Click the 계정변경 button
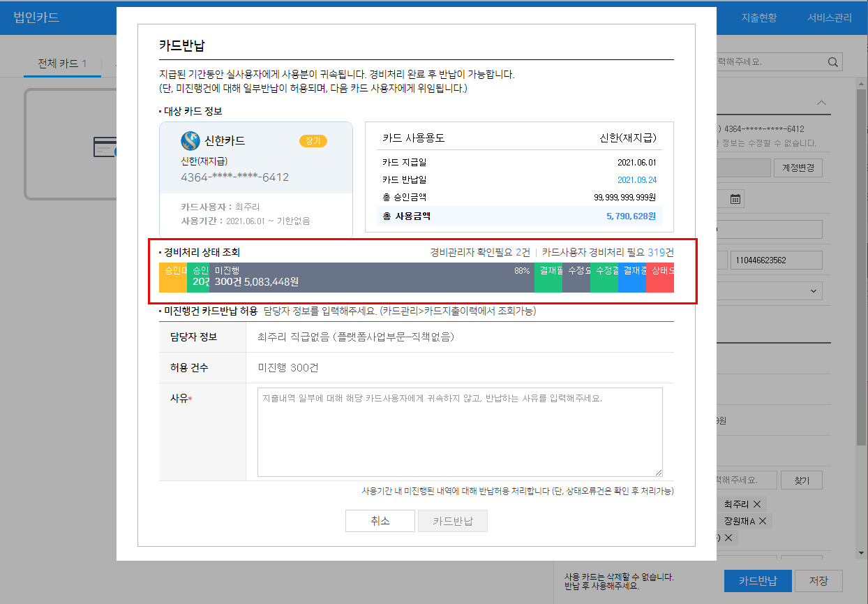 tap(798, 168)
